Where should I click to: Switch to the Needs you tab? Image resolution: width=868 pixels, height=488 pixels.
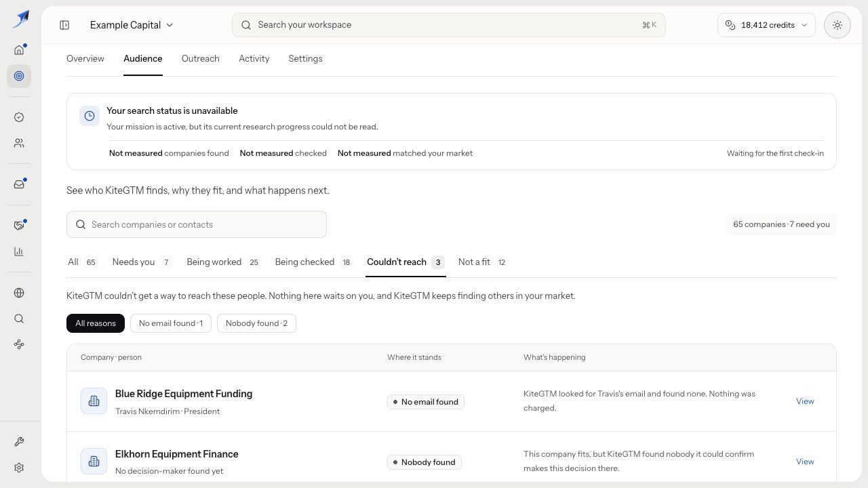click(142, 262)
